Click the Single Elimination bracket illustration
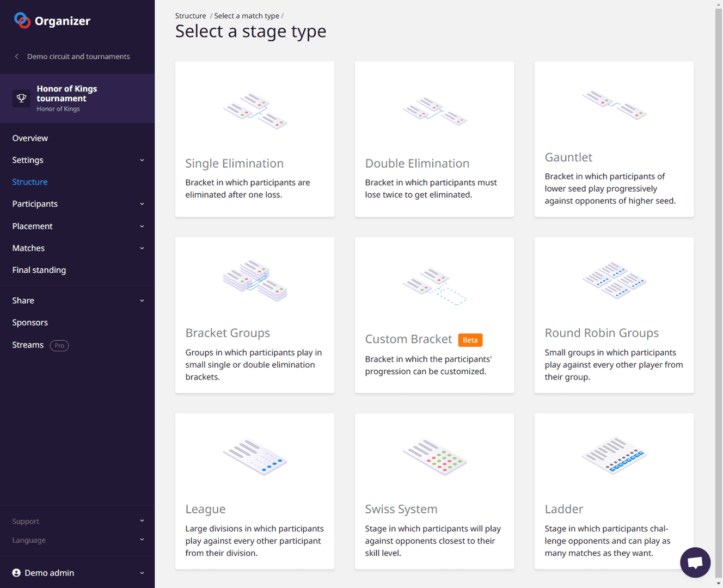 pyautogui.click(x=255, y=111)
